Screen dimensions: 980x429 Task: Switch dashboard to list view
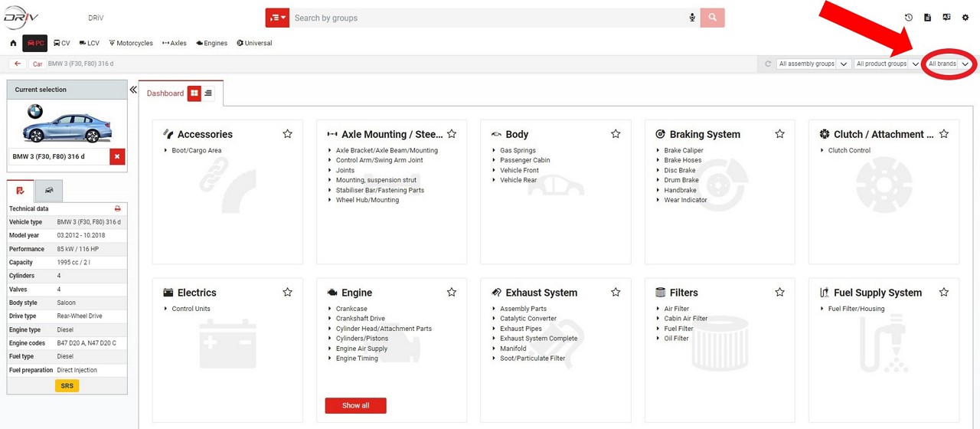point(208,93)
